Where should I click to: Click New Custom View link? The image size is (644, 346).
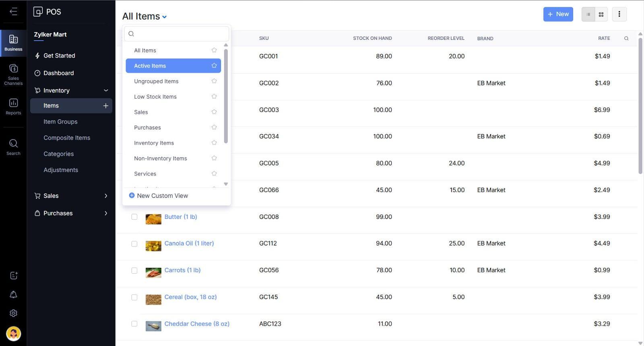click(x=162, y=196)
